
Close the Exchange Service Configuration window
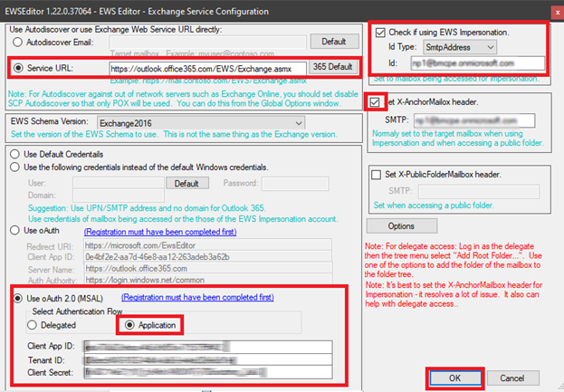point(546,11)
